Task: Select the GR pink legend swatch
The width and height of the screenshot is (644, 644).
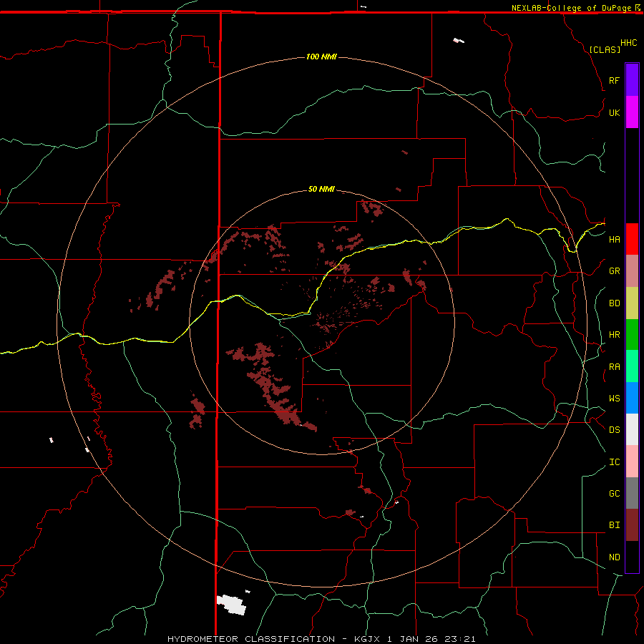Action: pos(632,271)
